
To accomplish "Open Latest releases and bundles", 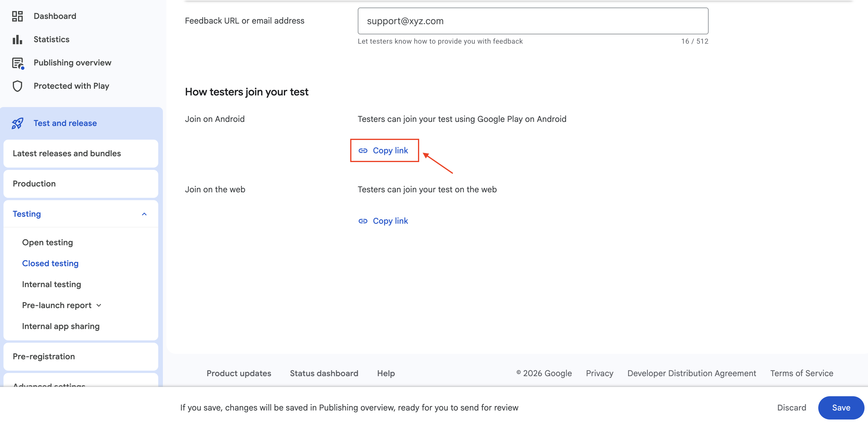I will pos(81,154).
